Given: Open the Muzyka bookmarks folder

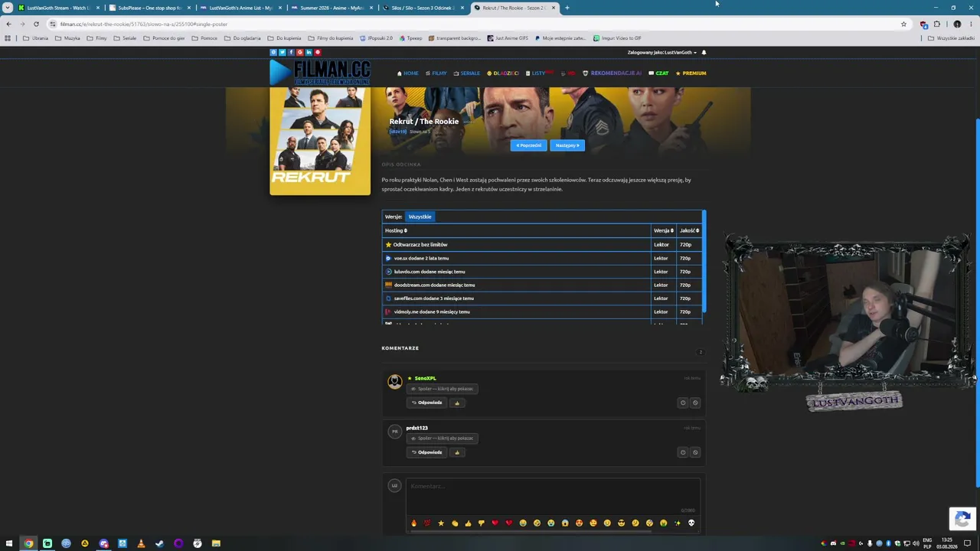Looking at the screenshot, I should [68, 38].
